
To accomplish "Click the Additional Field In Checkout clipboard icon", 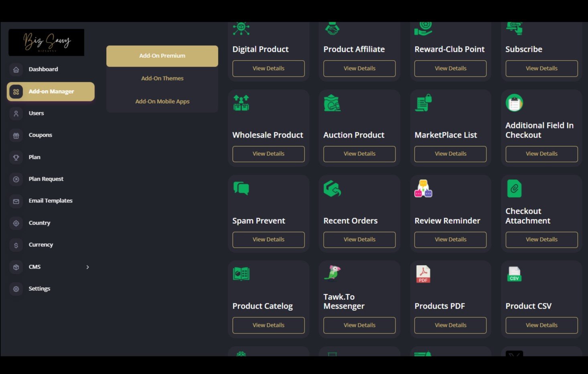I will tap(514, 103).
